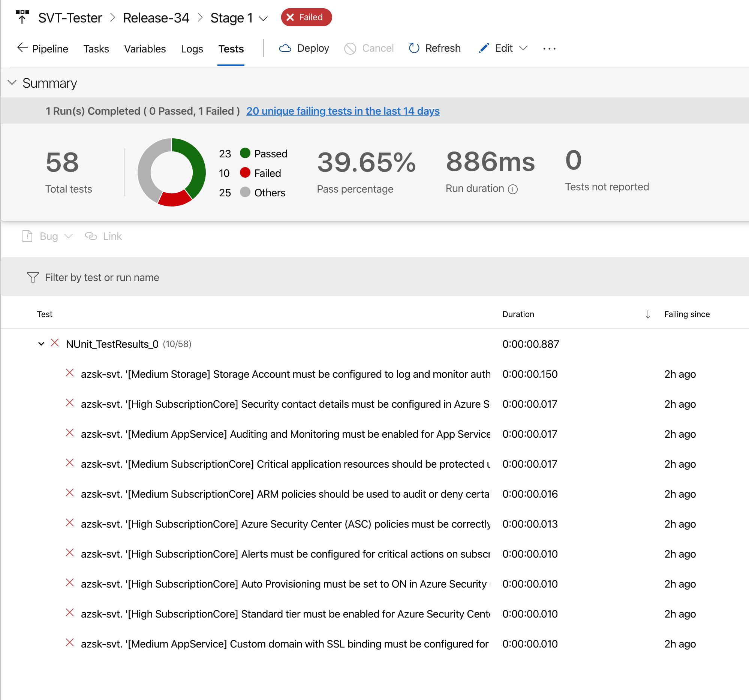
Task: Open the more actions ellipsis menu
Action: tap(549, 49)
